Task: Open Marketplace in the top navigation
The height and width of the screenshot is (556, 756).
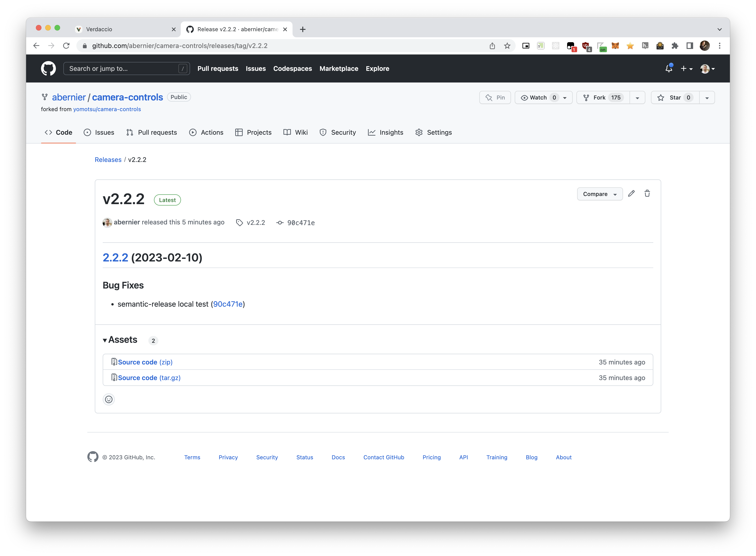Action: (x=339, y=69)
